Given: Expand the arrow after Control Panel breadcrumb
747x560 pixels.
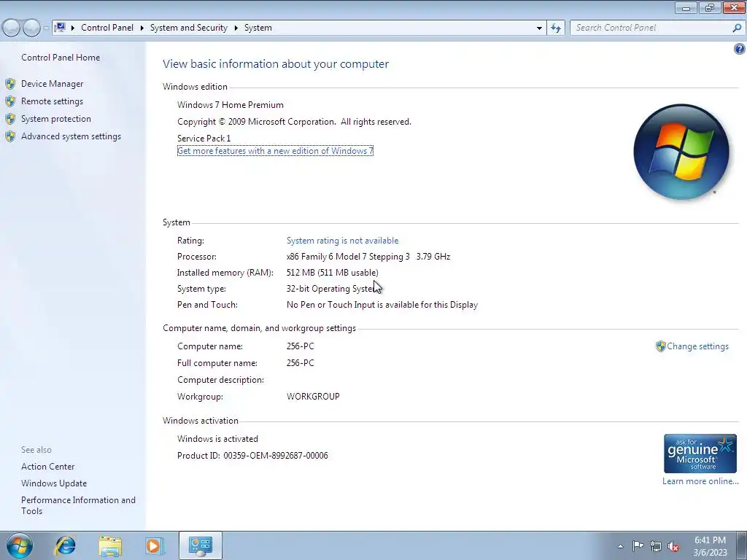Looking at the screenshot, I should click(x=142, y=28).
